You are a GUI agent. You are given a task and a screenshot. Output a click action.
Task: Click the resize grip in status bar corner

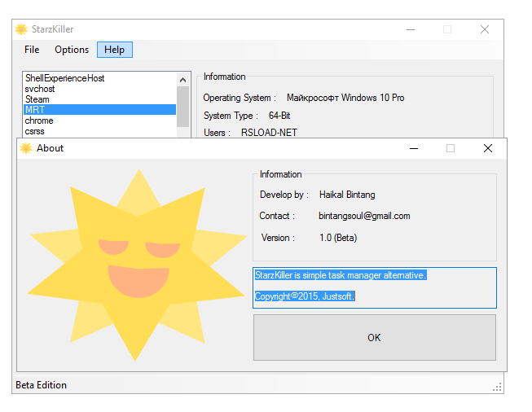pyautogui.click(x=498, y=388)
